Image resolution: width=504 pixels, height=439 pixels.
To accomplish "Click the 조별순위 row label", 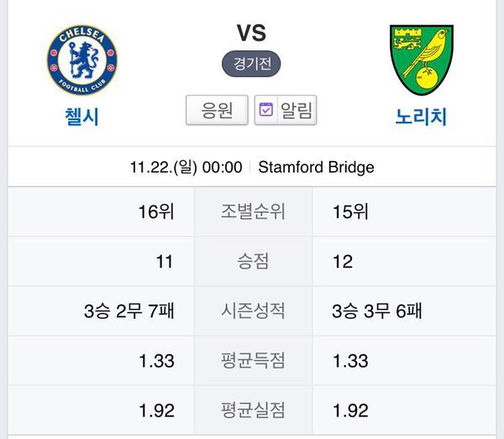I will (252, 212).
